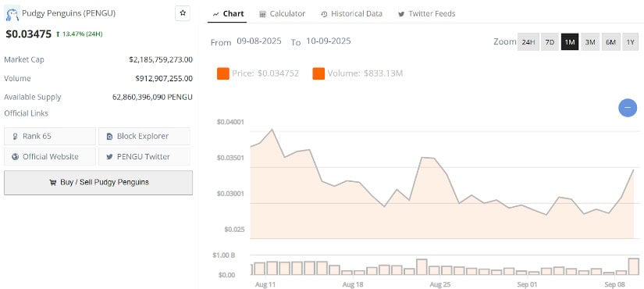Click the Twitter Feeds bird icon
Viewport: 644px width, 289px height.
(x=401, y=14)
